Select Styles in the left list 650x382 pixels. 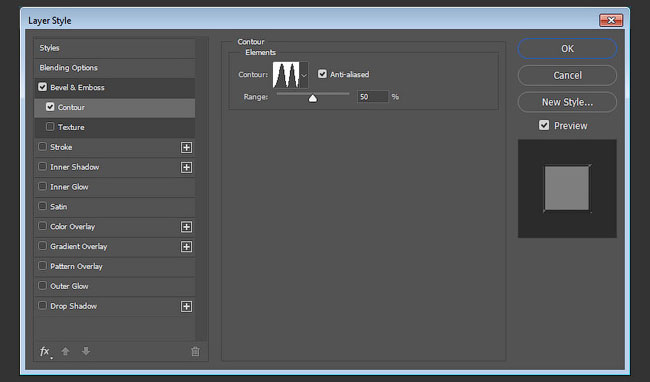[x=114, y=48]
